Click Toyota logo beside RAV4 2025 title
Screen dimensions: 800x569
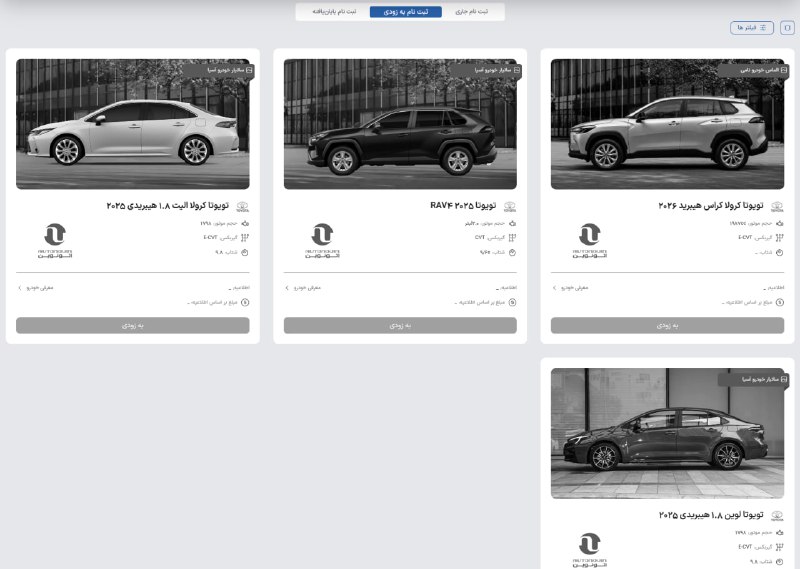(510, 207)
